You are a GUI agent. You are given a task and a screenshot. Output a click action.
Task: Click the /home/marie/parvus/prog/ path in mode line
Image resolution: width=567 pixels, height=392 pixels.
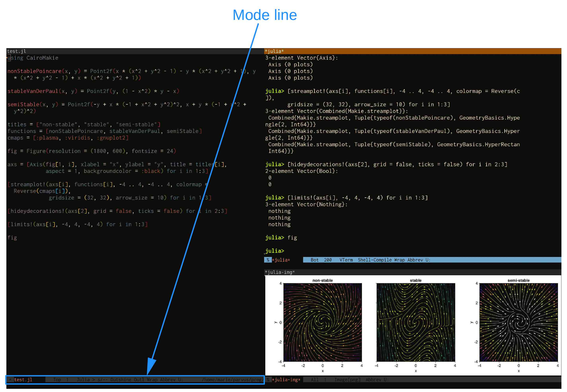(x=232, y=380)
